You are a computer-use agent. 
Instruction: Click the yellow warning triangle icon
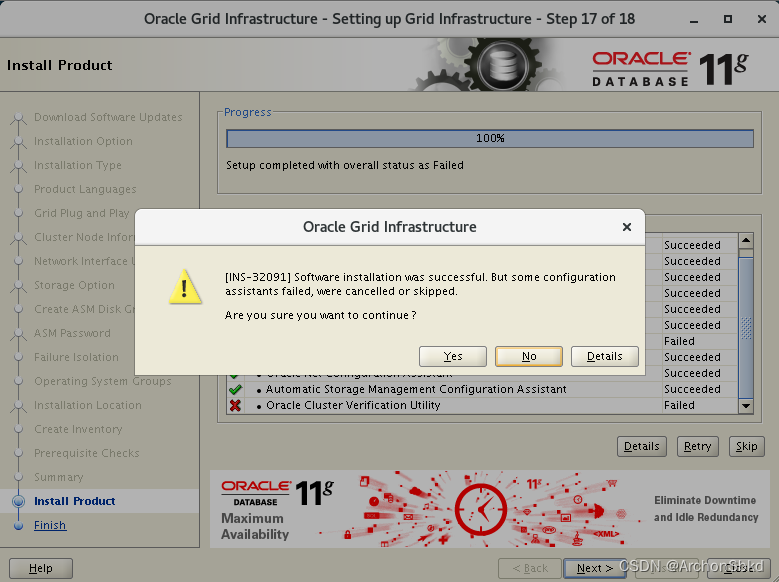[x=185, y=286]
